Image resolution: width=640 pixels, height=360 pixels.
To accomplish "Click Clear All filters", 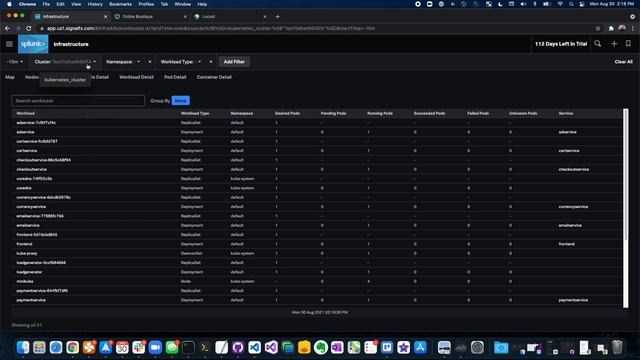I will click(623, 62).
